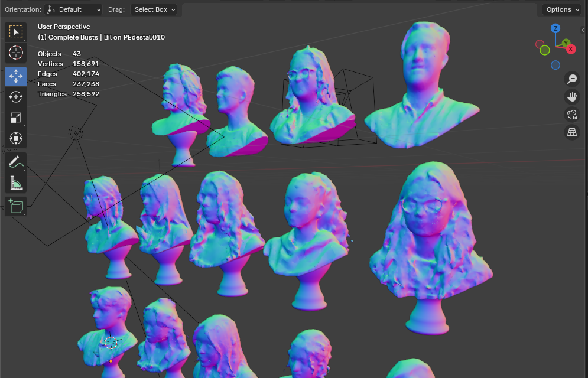Image resolution: width=588 pixels, height=378 pixels.
Task: Switch to the Rotate tool
Action: pyautogui.click(x=16, y=97)
